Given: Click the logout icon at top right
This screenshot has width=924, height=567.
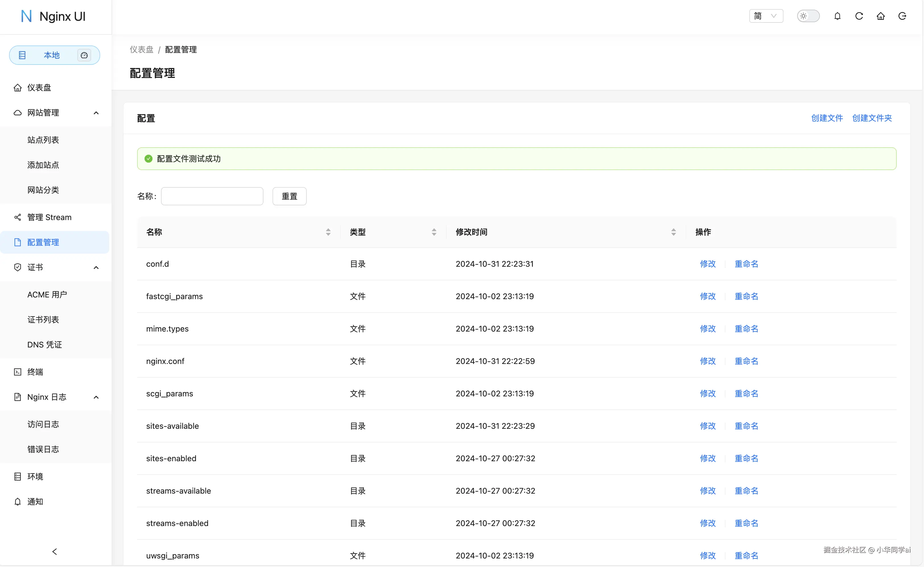Looking at the screenshot, I should pos(902,16).
